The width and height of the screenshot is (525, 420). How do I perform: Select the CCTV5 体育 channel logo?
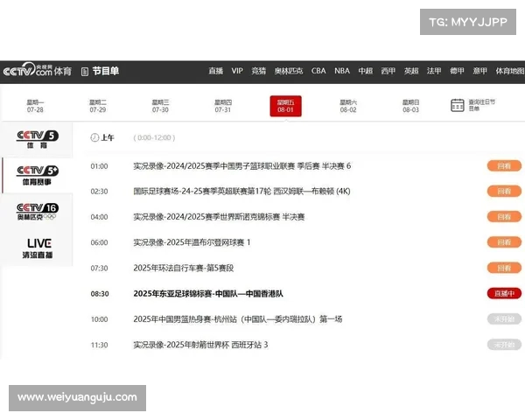click(38, 140)
